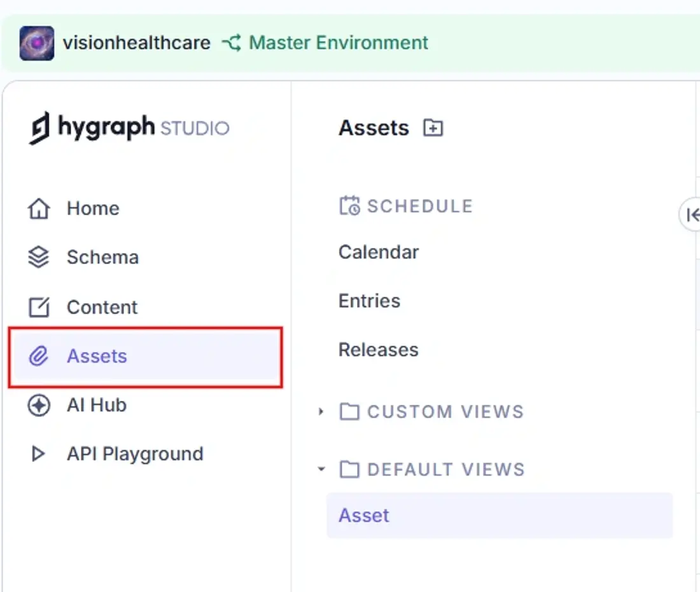Click the AI Hub sparkle icon
The height and width of the screenshot is (592, 700).
click(x=39, y=405)
